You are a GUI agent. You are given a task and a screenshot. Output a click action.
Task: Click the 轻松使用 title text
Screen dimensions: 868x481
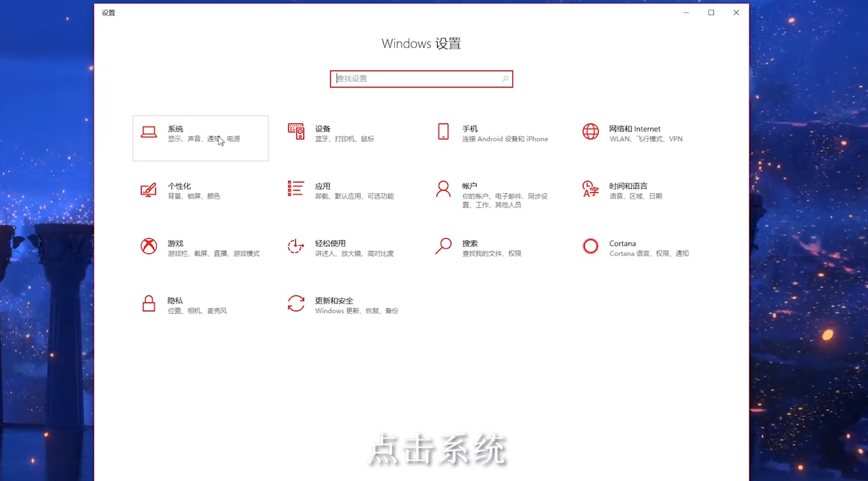click(x=330, y=244)
